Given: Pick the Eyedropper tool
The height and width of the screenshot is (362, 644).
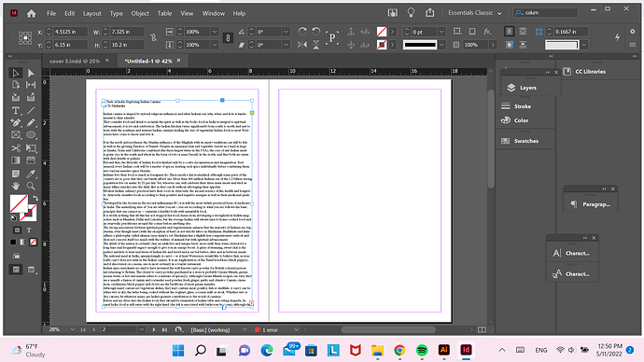Looking at the screenshot, I should point(31,174).
